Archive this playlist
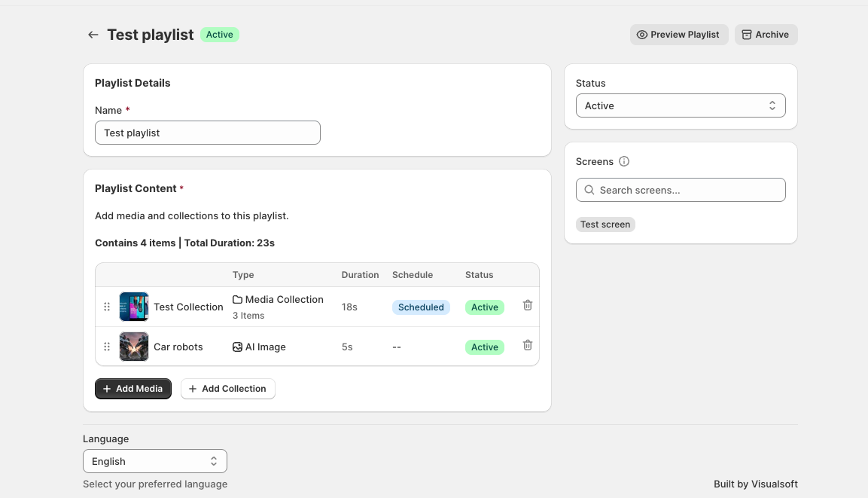The image size is (868, 498). [x=766, y=35]
